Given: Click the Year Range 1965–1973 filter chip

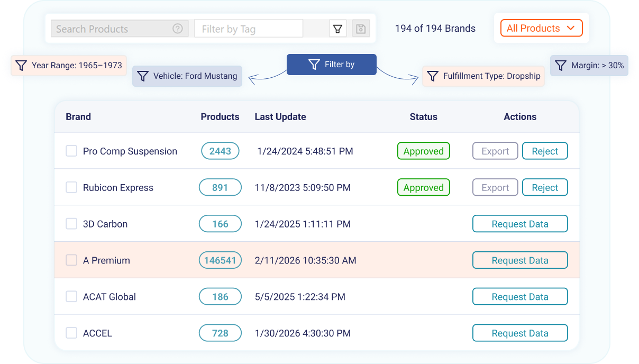Looking at the screenshot, I should pos(69,66).
